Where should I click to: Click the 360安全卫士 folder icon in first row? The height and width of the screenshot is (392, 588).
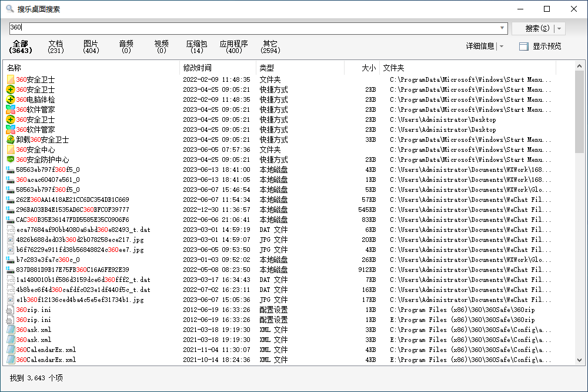coord(11,79)
